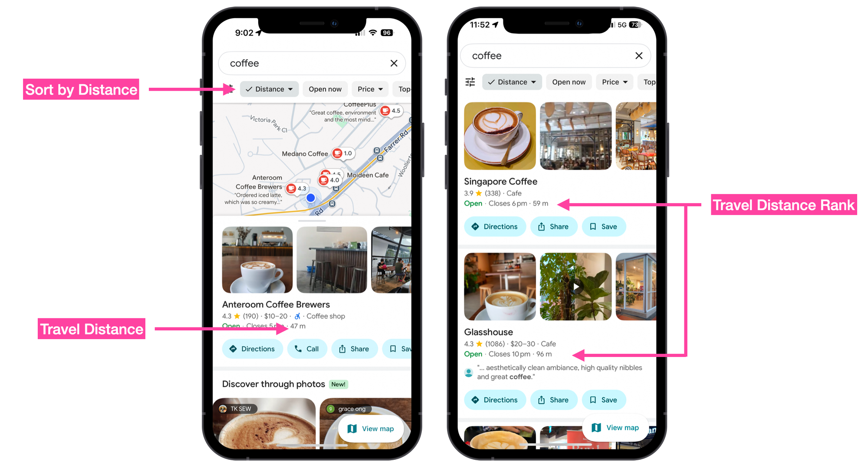Viewport: 868px width, 472px height.
Task: Toggle the Open now filter on left screen
Action: click(324, 87)
